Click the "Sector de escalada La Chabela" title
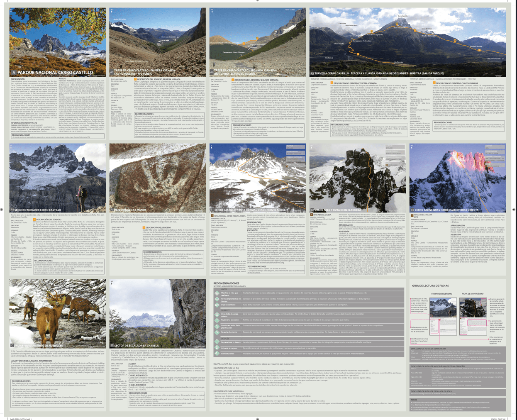517x420 pixels. point(136,346)
